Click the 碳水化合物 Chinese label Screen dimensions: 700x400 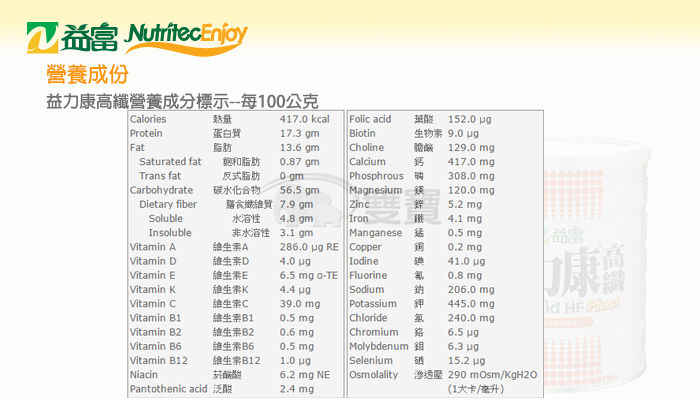[x=237, y=190]
